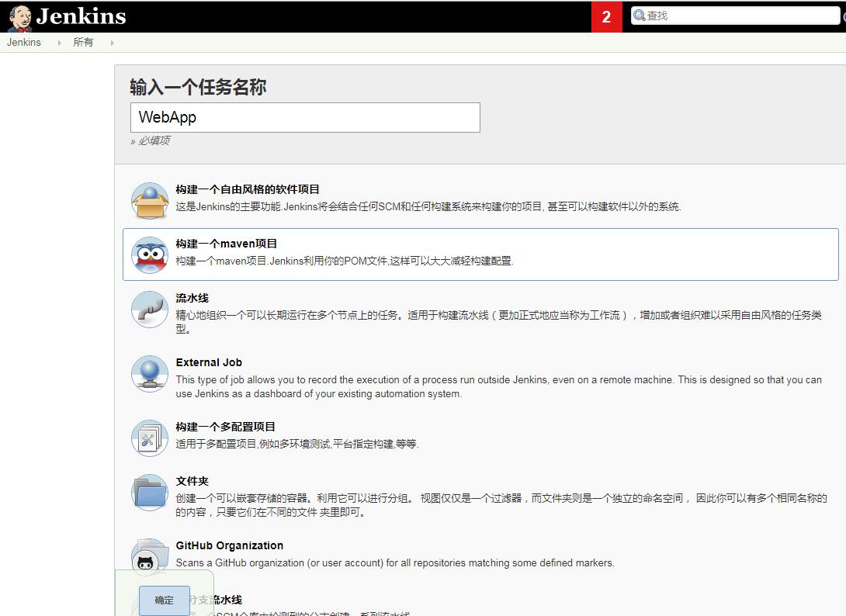This screenshot has height=616, width=846.
Task: Open the Jenkins breadcrumb link
Action: (24, 43)
